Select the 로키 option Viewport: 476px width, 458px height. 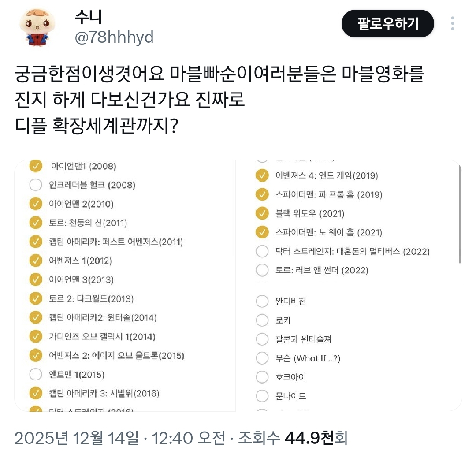point(262,320)
